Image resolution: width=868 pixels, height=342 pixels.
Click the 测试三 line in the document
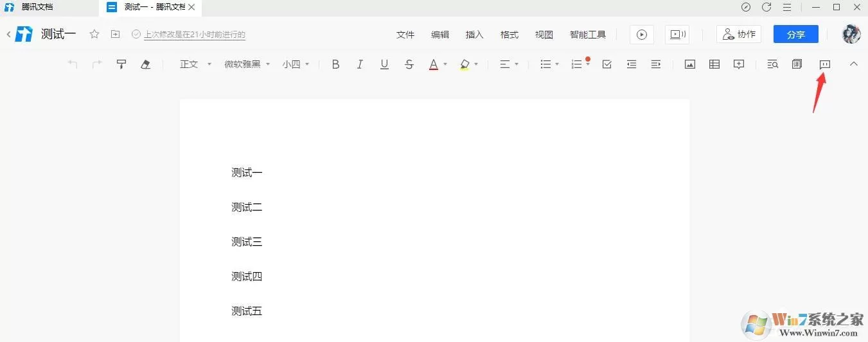247,242
